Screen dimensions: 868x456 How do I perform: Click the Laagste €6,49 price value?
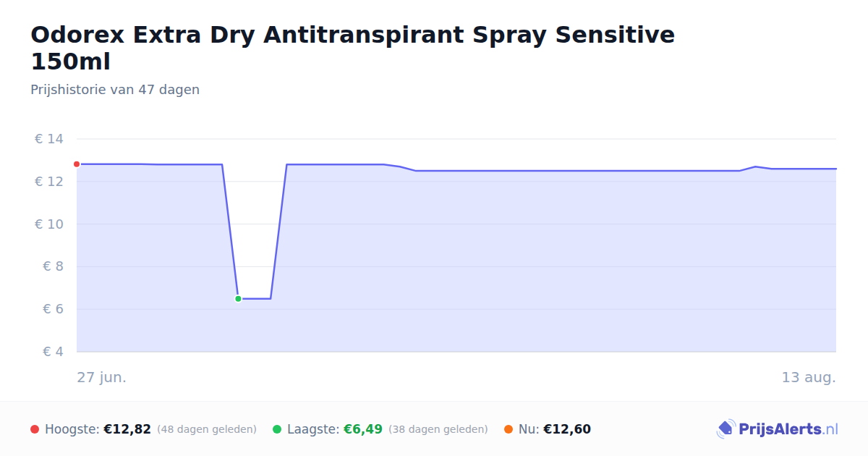pos(363,429)
